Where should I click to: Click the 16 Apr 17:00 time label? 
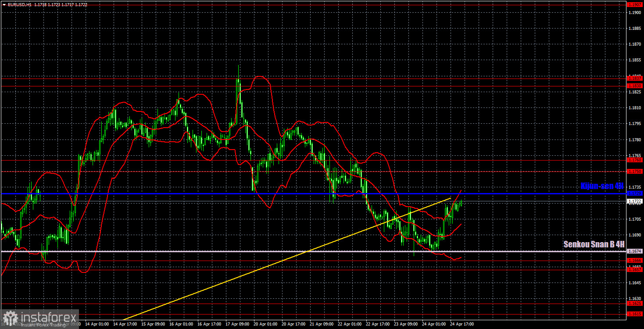210,325
